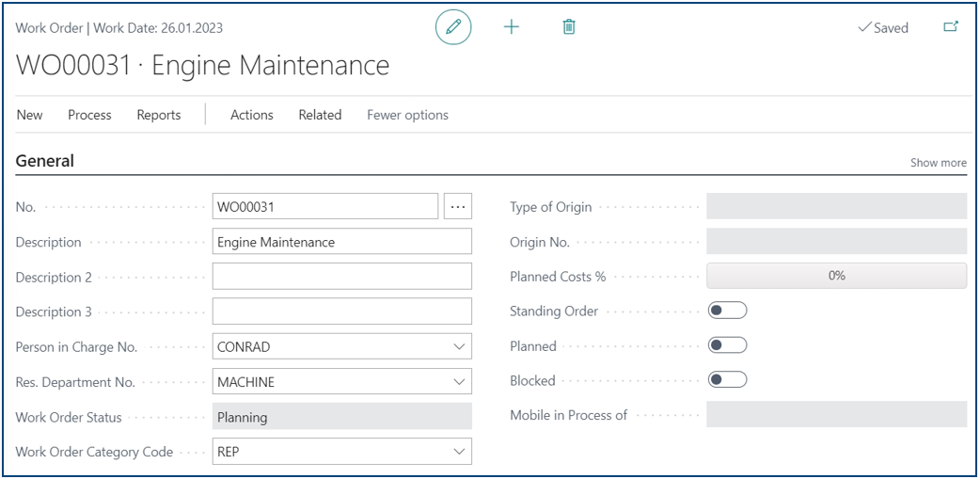Screen dimensions: 980x479
Task: Expand Person in Charge No. dropdown
Action: (x=459, y=346)
